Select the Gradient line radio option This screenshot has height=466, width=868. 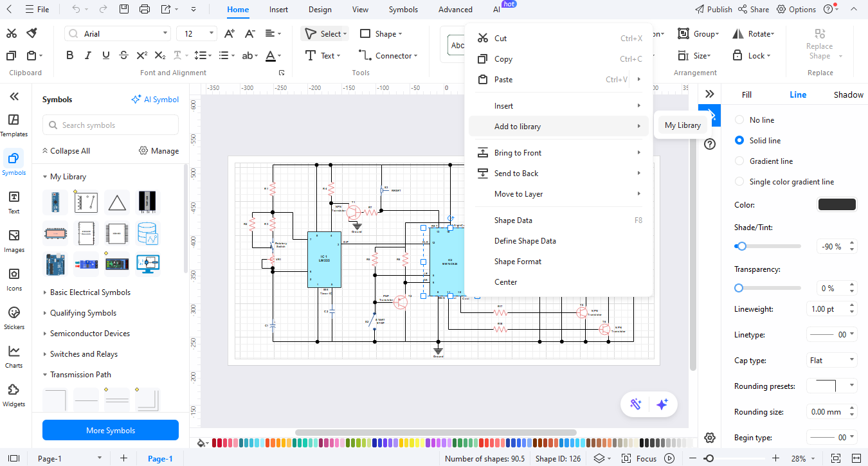[x=739, y=161]
